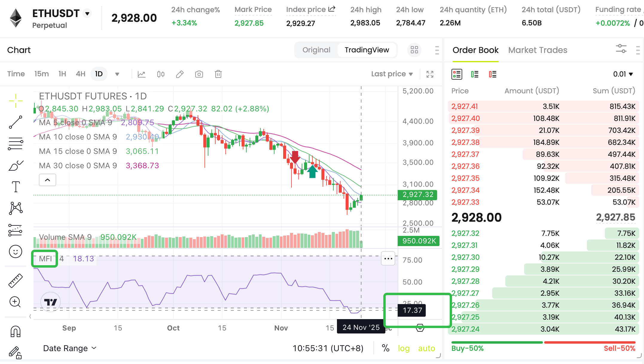
Task: Remove drawings using the trash icon
Action: point(218,74)
